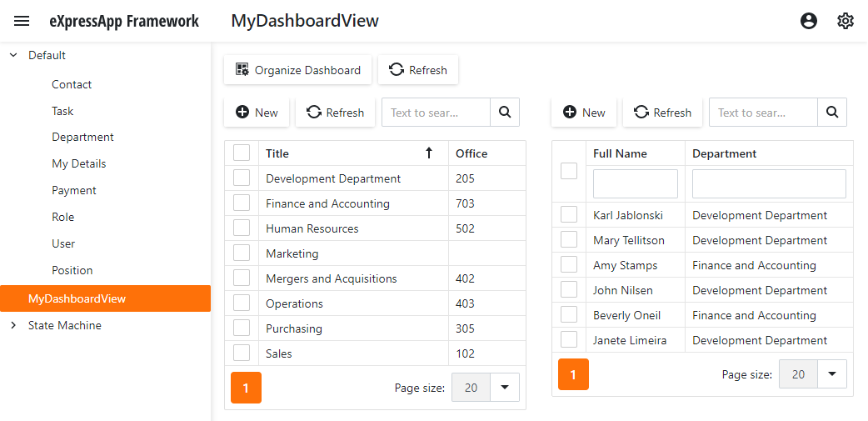
Task: Focus the departments grid search field
Action: [x=436, y=113]
